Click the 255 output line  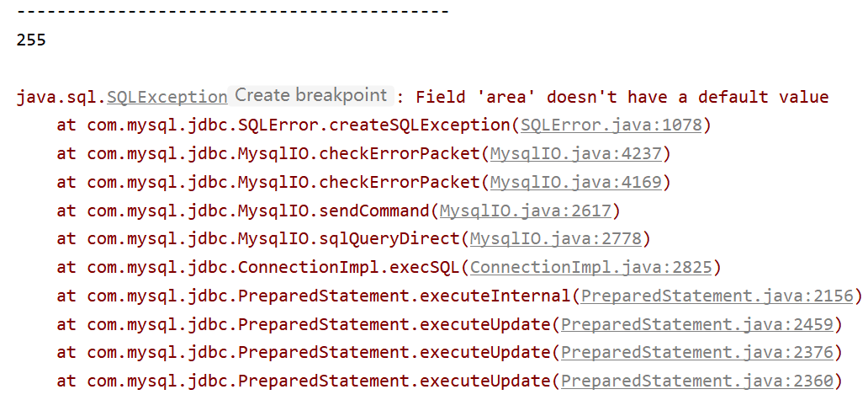coord(32,40)
